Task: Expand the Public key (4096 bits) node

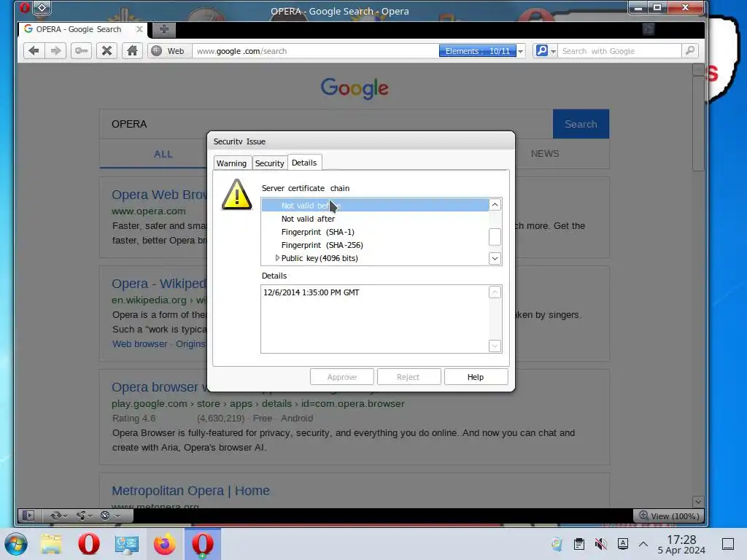Action: coord(277,258)
